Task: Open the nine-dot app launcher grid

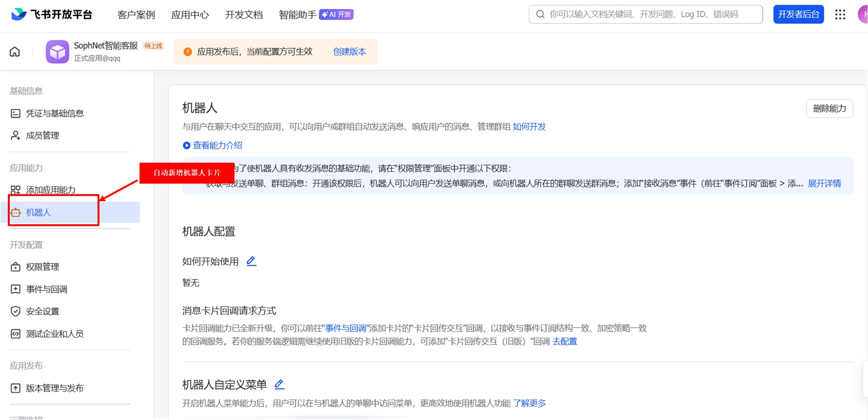Action: point(840,14)
